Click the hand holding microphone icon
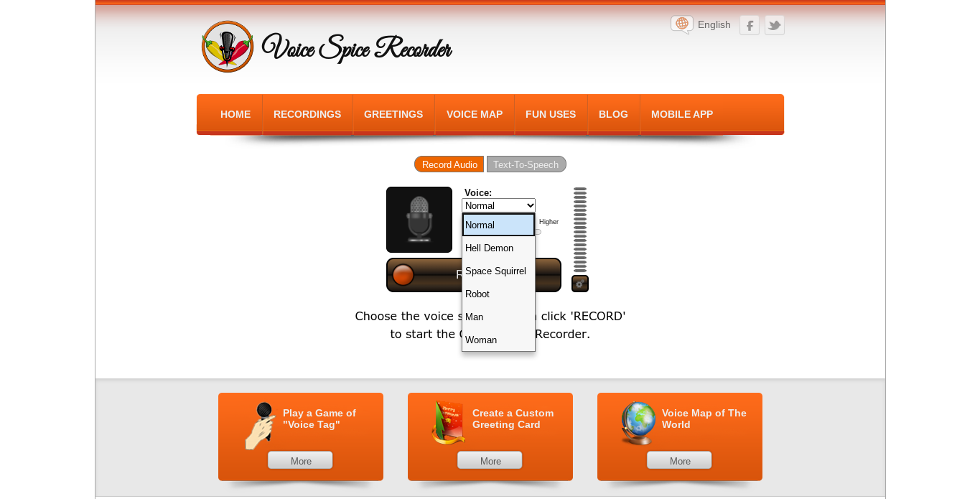The width and height of the screenshot is (980, 499). [261, 426]
